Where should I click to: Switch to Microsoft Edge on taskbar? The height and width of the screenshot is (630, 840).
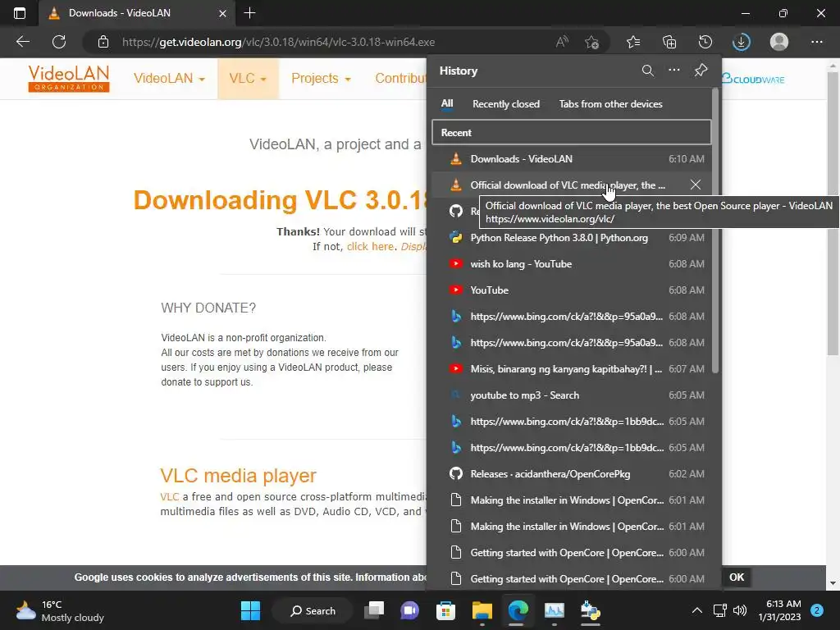(518, 610)
